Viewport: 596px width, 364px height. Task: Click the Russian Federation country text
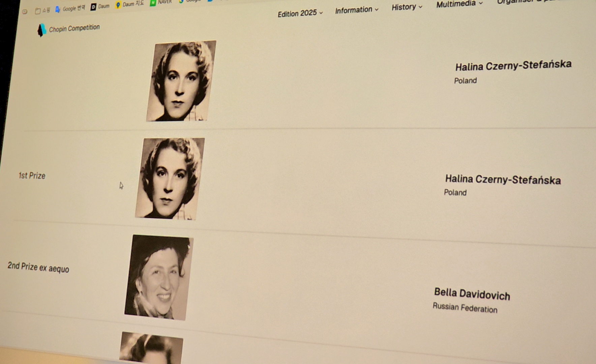coord(465,308)
